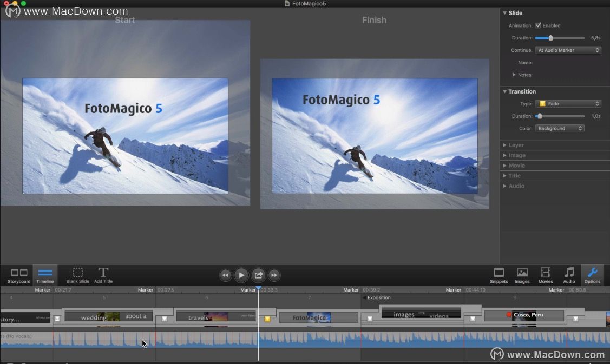Viewport: 610px width, 364px height.
Task: Select the yellow transition icon before FotoMagico slide
Action: 267,319
